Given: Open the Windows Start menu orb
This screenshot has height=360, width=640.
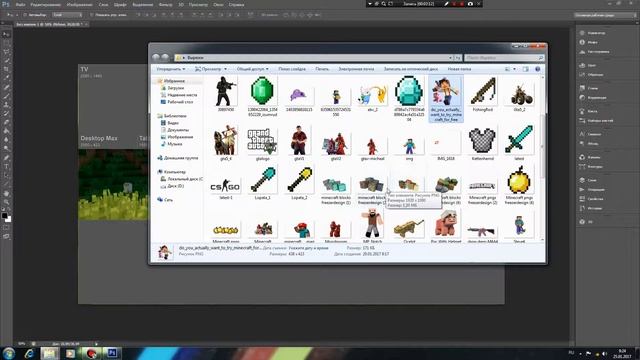Looking at the screenshot, I should pos(9,353).
